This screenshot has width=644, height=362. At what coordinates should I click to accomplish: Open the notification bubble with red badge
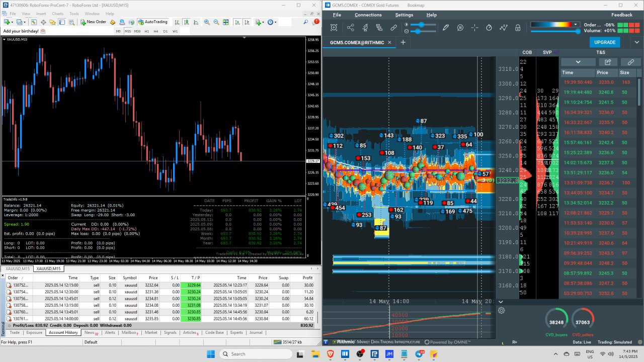[x=316, y=22]
